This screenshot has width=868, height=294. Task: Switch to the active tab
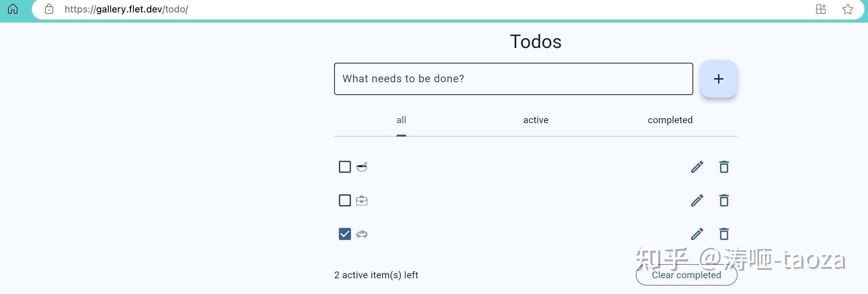coord(536,120)
